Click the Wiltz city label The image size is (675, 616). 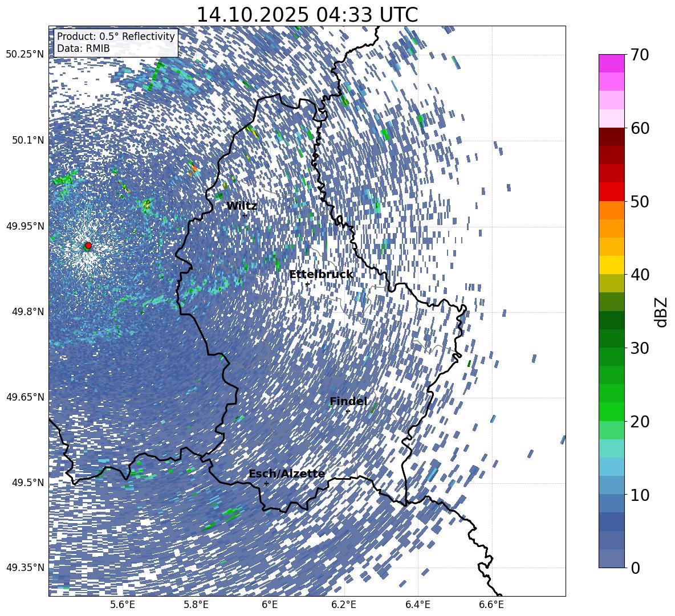tap(242, 206)
